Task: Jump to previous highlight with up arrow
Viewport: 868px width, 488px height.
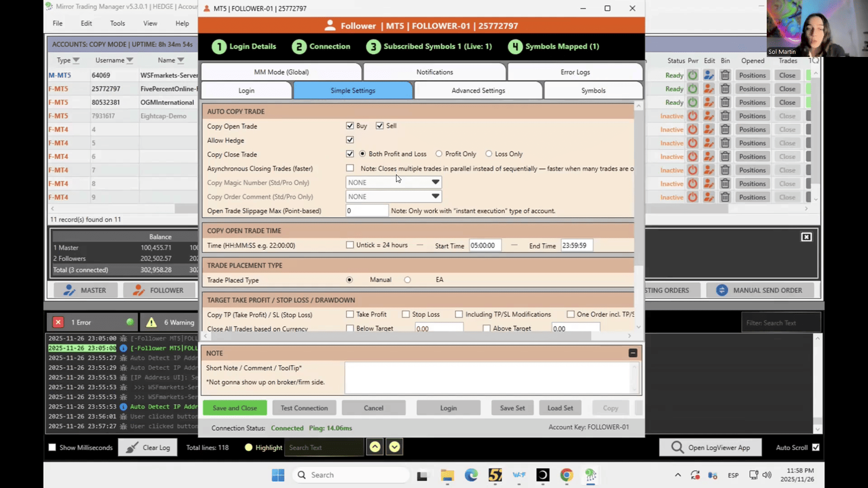Action: (x=375, y=447)
